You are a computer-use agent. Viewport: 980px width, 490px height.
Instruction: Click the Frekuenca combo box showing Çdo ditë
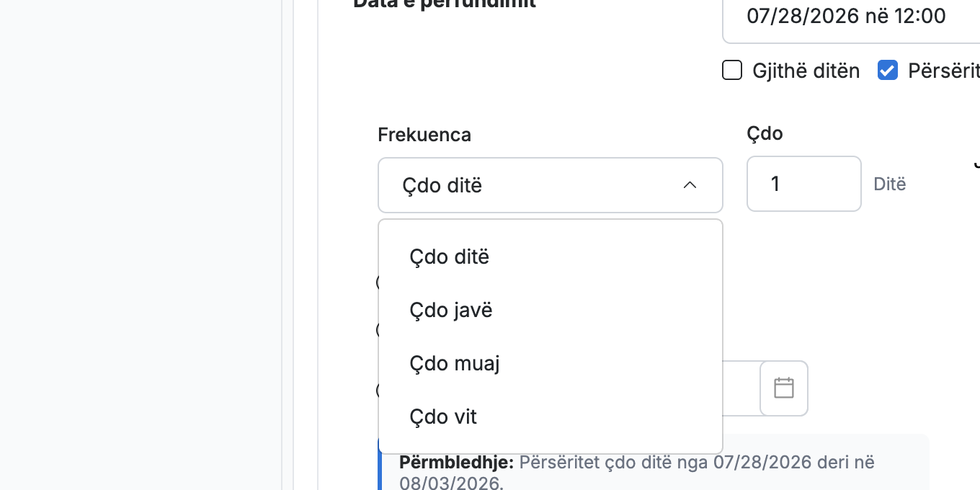[x=551, y=185]
